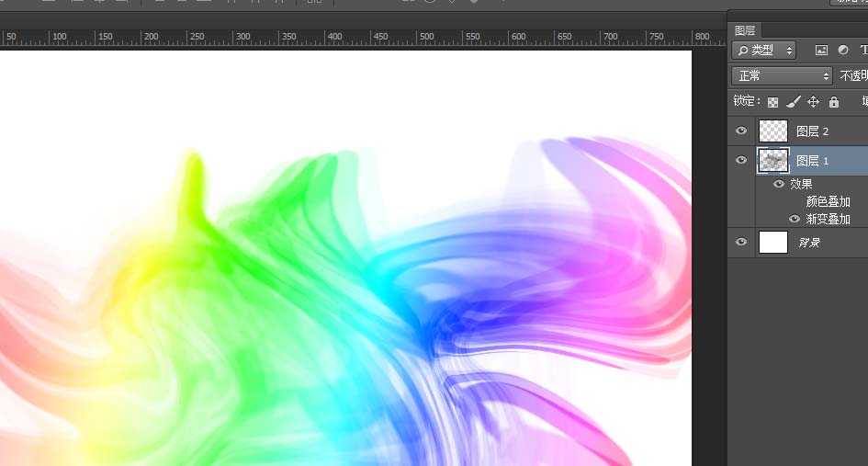Select layer 图层 2 by name
The height and width of the screenshot is (466, 868).
pyautogui.click(x=812, y=131)
